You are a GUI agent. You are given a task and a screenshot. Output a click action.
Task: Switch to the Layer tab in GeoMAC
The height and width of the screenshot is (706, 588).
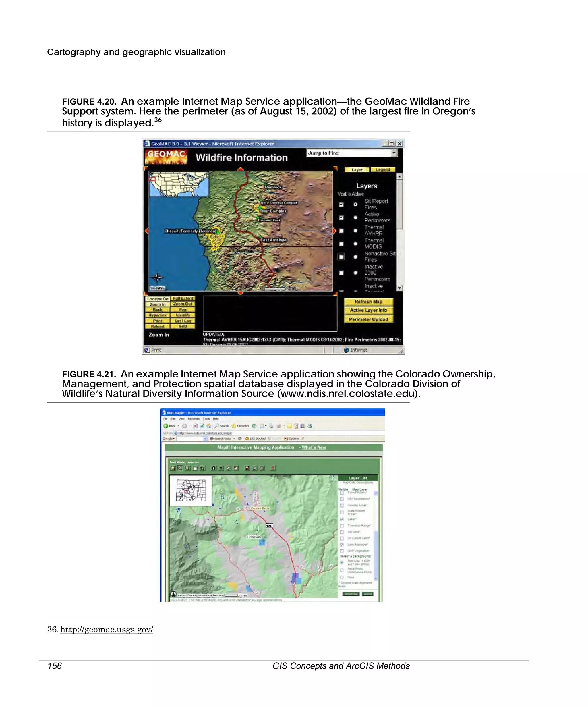point(357,170)
